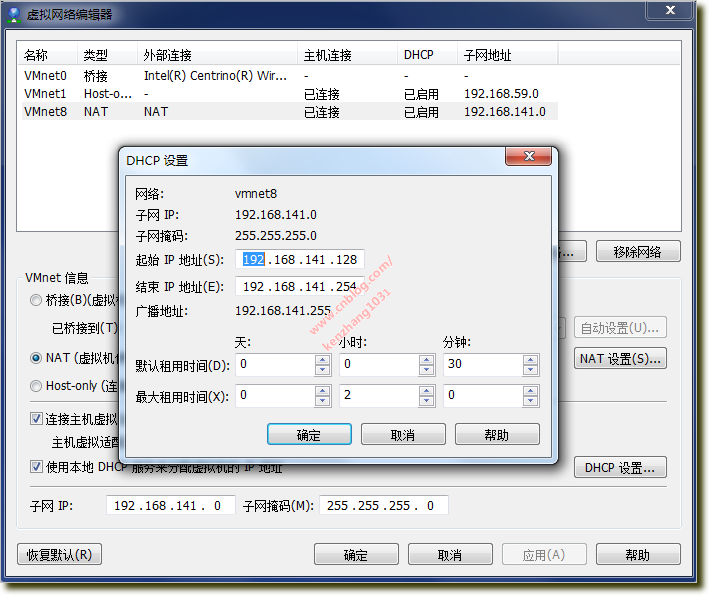Click the 子网 IP field in main window
Screen dimensions: 709x595
tap(171, 505)
